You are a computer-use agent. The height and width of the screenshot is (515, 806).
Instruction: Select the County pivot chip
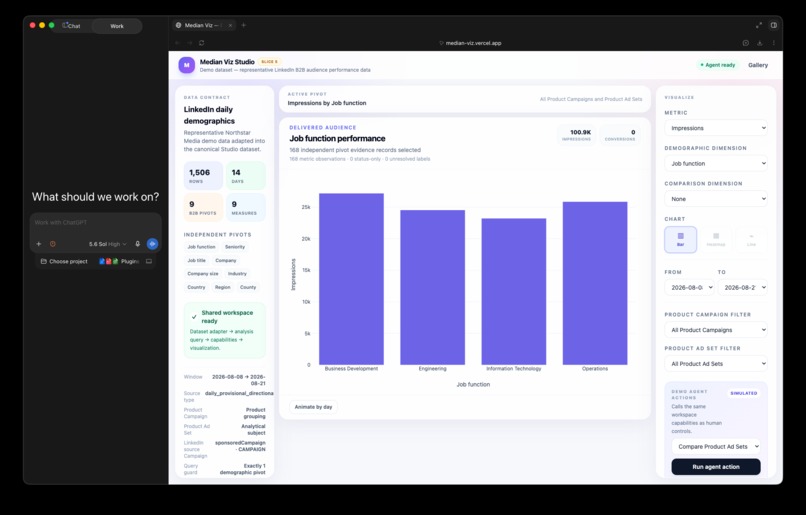pyautogui.click(x=248, y=287)
